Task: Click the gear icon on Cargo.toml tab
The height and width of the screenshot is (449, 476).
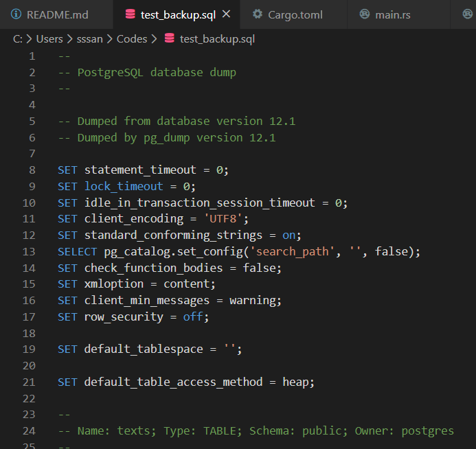Action: [x=258, y=14]
